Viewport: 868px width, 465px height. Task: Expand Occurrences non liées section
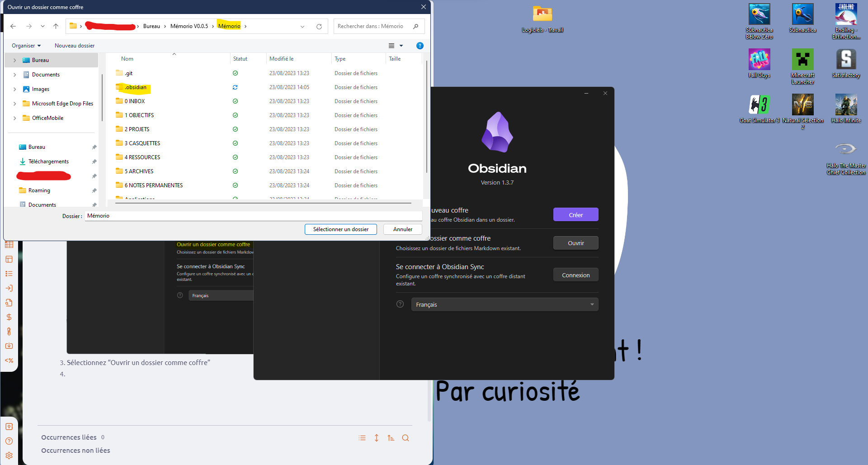75,451
